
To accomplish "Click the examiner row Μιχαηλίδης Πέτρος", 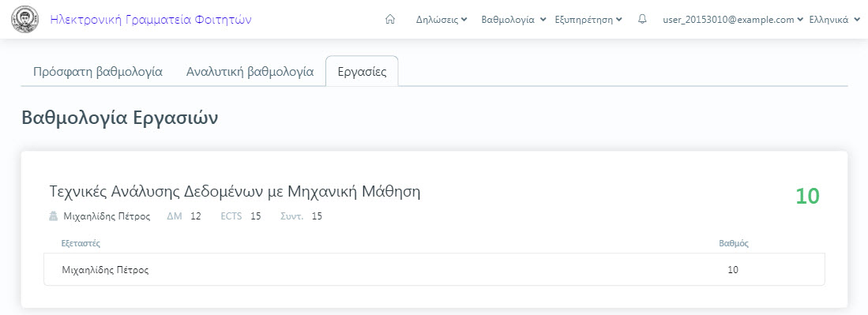I will (434, 270).
